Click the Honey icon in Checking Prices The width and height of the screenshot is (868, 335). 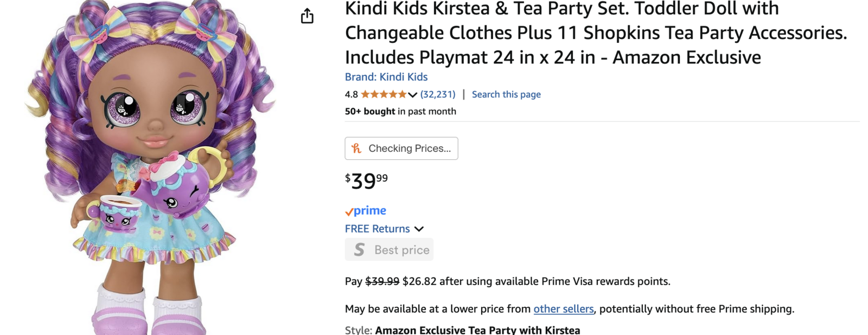pyautogui.click(x=356, y=149)
